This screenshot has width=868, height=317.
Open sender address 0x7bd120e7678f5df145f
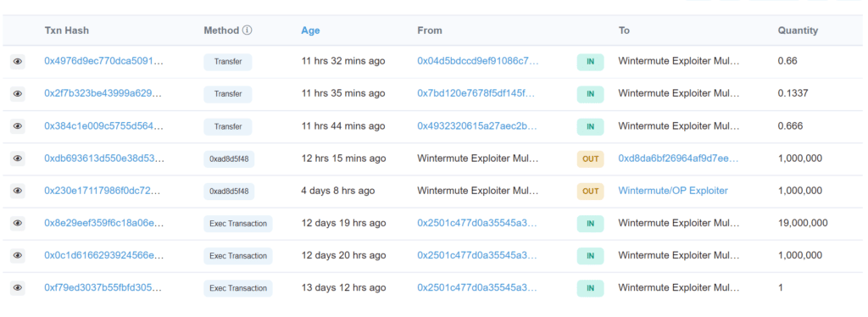(476, 94)
